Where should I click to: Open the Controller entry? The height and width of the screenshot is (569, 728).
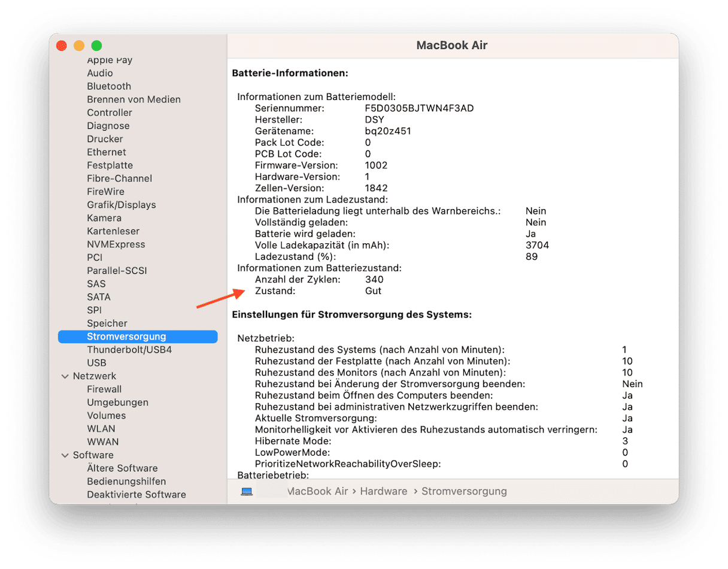click(110, 113)
